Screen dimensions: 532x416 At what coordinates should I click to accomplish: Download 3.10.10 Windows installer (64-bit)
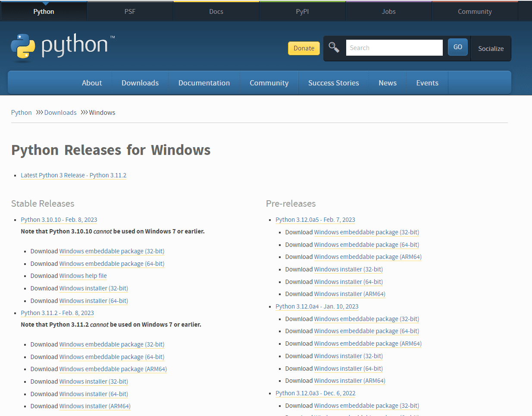(94, 301)
